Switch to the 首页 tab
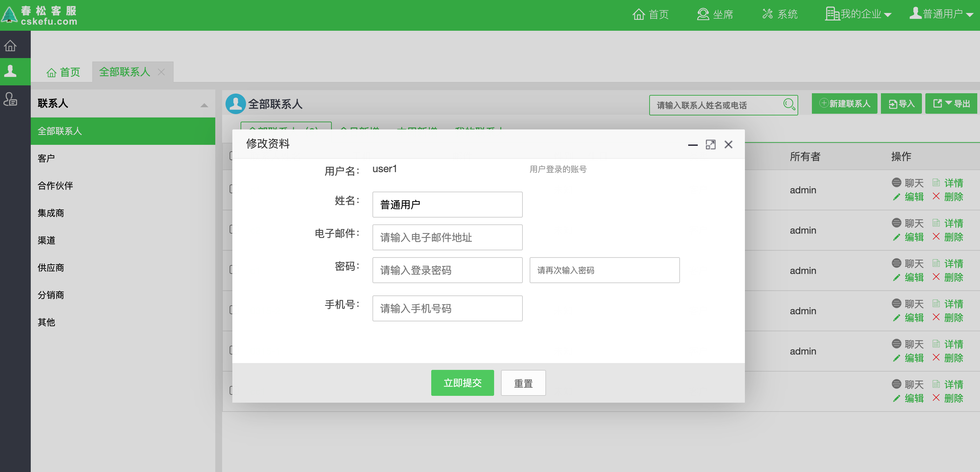 click(x=64, y=72)
